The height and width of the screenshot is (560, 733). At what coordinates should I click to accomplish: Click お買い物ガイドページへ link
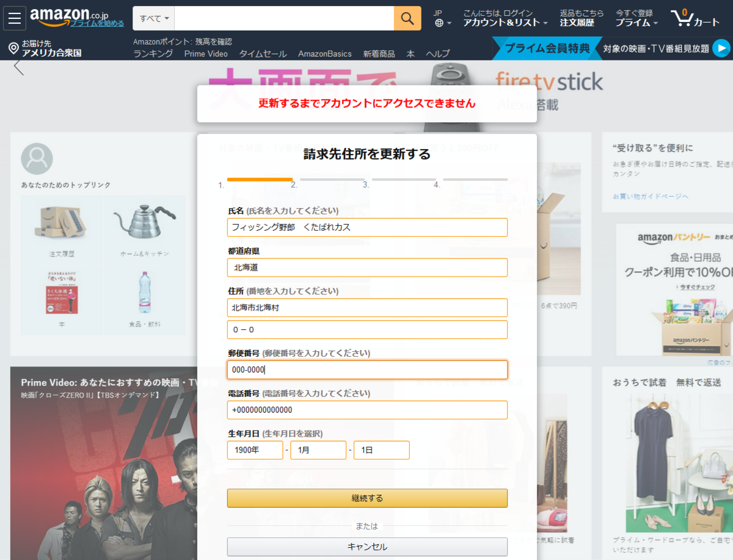[651, 196]
